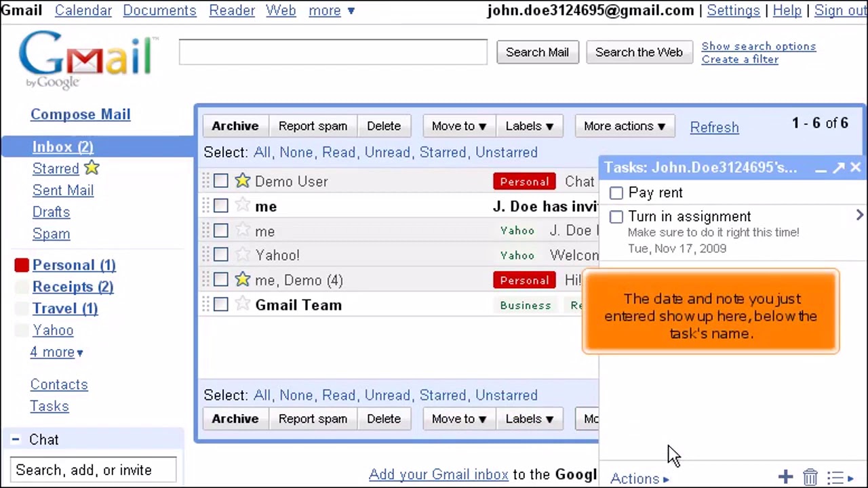Image resolution: width=868 pixels, height=488 pixels.
Task: Open the Settings link
Action: click(733, 11)
